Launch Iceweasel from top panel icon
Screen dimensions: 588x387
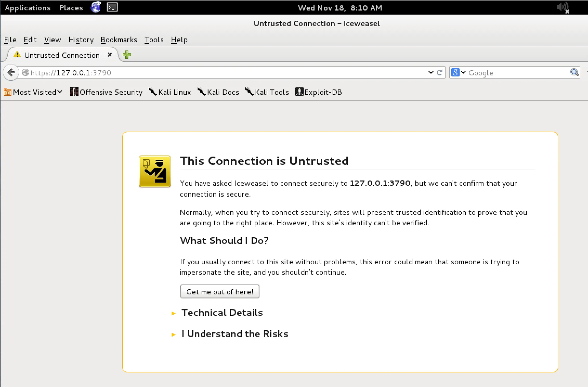coord(96,7)
